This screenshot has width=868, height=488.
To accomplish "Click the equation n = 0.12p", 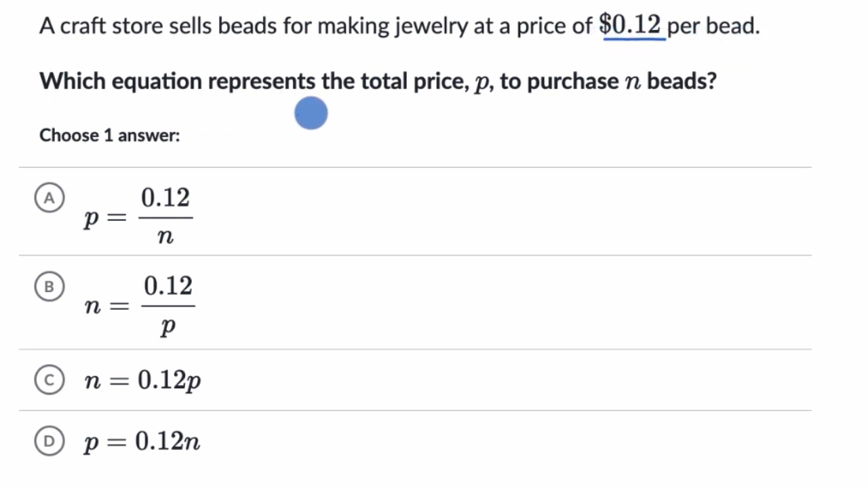I will pyautogui.click(x=142, y=381).
